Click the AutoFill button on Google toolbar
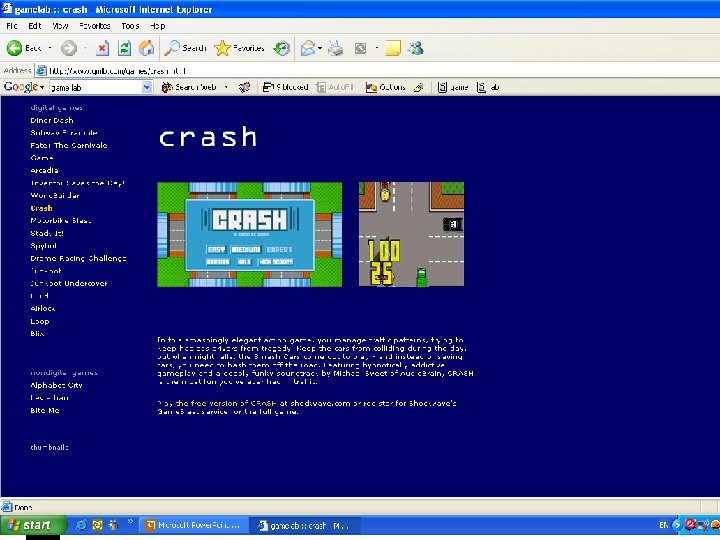 [335, 87]
